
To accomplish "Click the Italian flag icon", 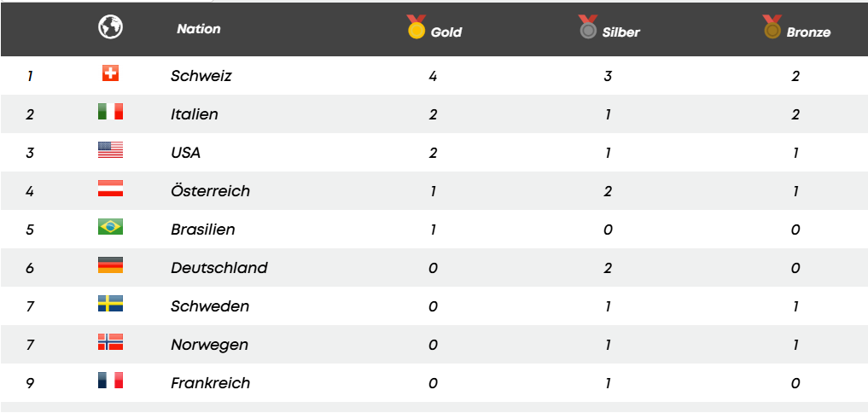I will pyautogui.click(x=110, y=112).
